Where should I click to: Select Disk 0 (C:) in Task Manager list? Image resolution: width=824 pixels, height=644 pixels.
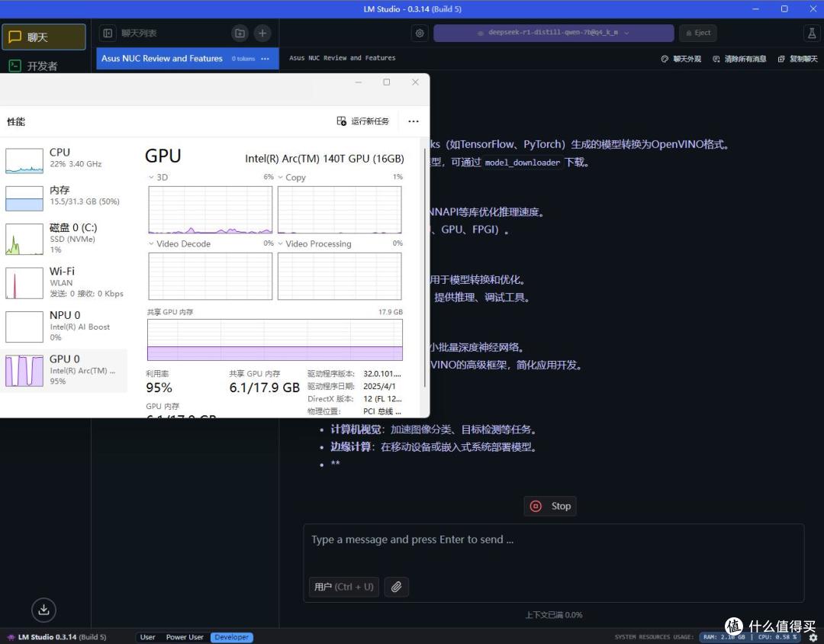point(63,239)
